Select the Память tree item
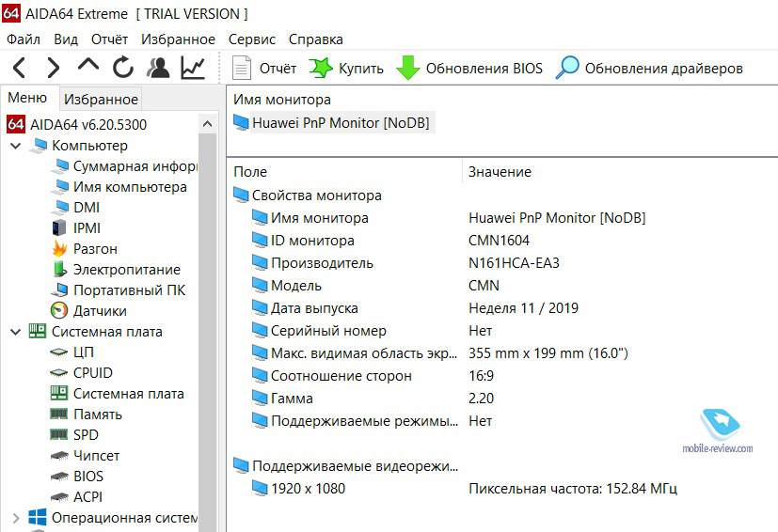 click(x=86, y=414)
